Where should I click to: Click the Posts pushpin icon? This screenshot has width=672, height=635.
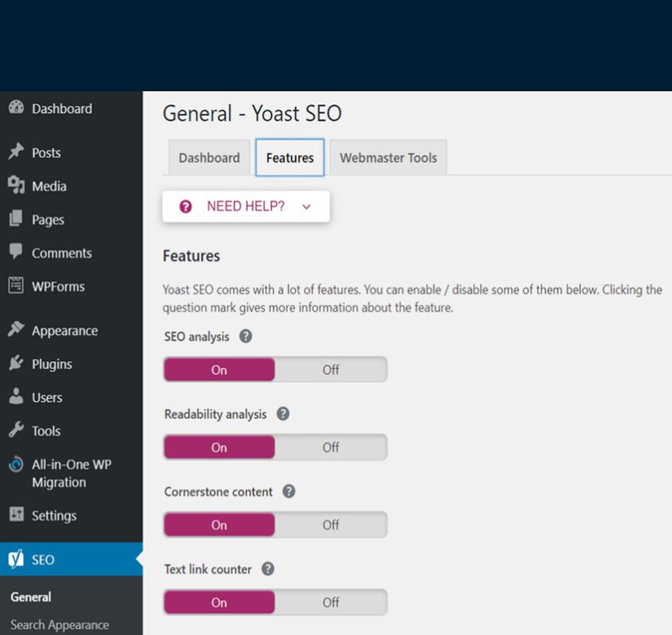click(x=16, y=152)
